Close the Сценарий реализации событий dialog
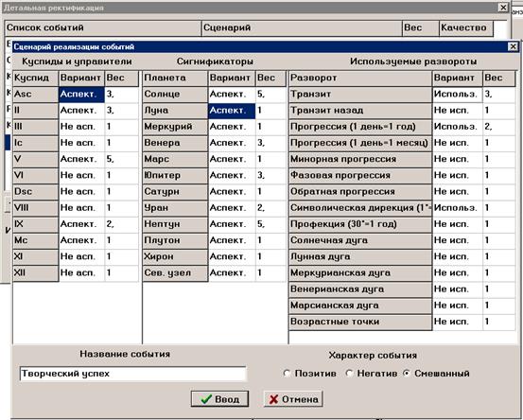The height and width of the screenshot is (420, 523). click(513, 46)
